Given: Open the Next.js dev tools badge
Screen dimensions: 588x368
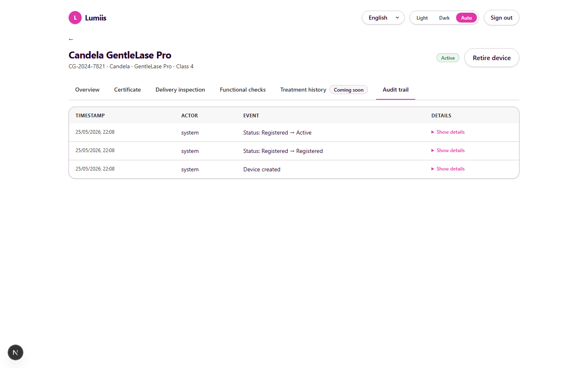Looking at the screenshot, I should point(16,352).
